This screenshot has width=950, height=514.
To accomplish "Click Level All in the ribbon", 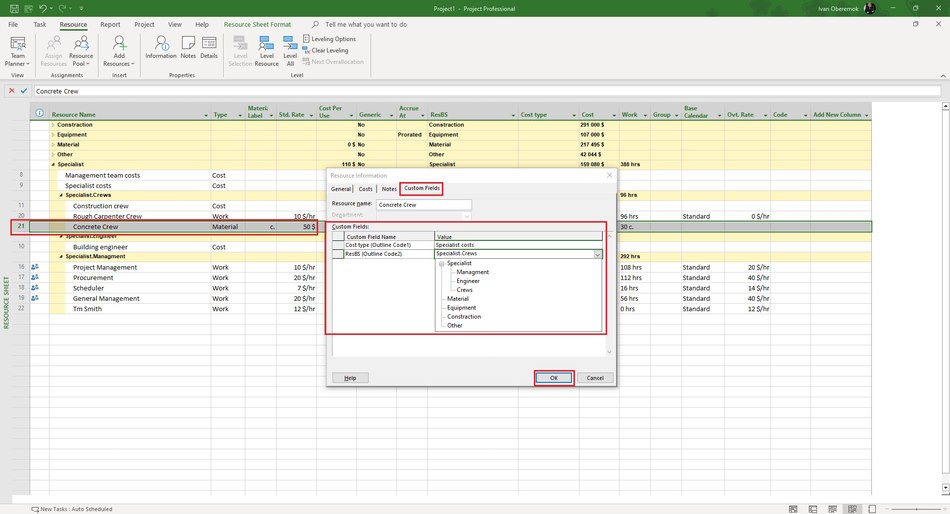I will point(290,51).
